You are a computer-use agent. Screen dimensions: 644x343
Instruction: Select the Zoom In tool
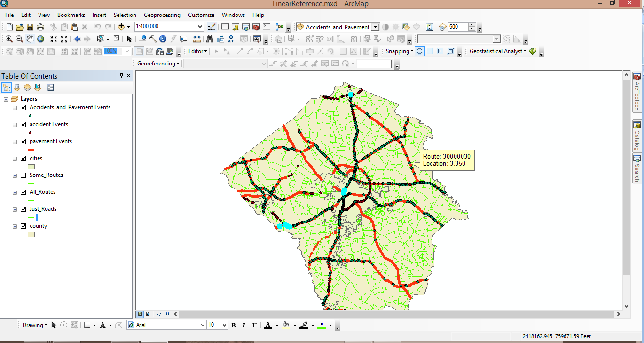coord(9,39)
